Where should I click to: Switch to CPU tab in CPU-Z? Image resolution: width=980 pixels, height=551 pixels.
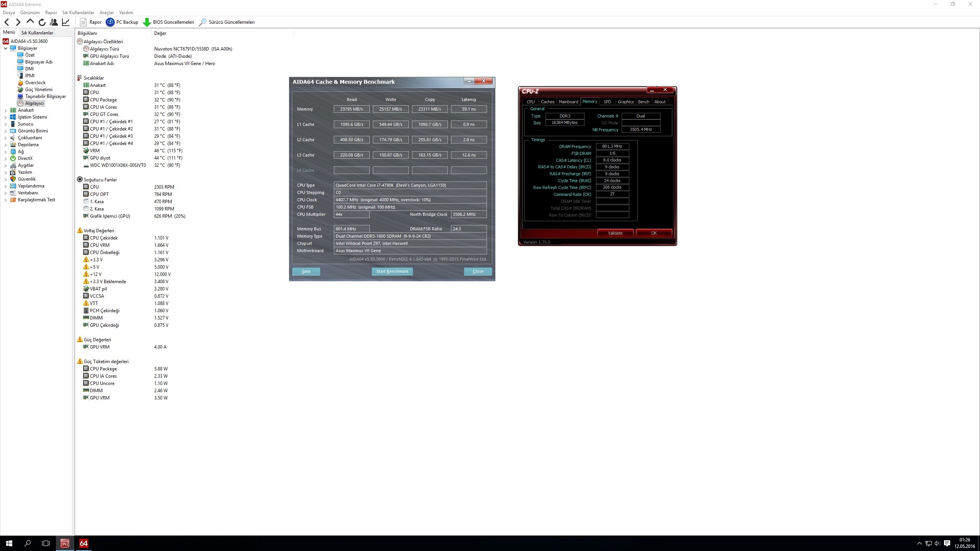tap(531, 102)
